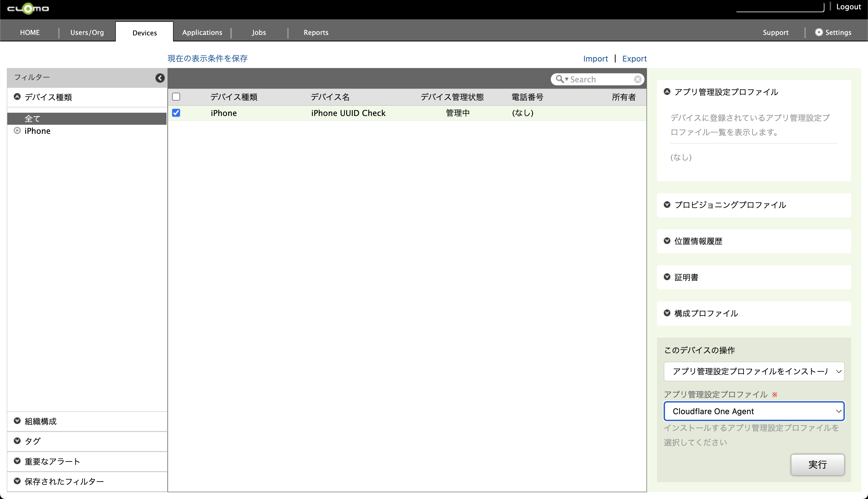
Task: Click the 現在の表示条件を保存 link
Action: click(x=207, y=58)
